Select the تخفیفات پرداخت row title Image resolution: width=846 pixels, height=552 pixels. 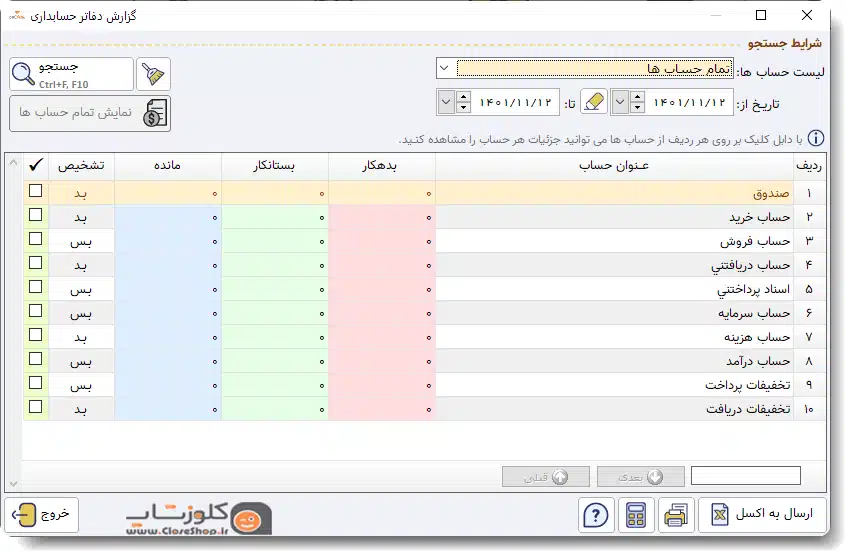748,385
